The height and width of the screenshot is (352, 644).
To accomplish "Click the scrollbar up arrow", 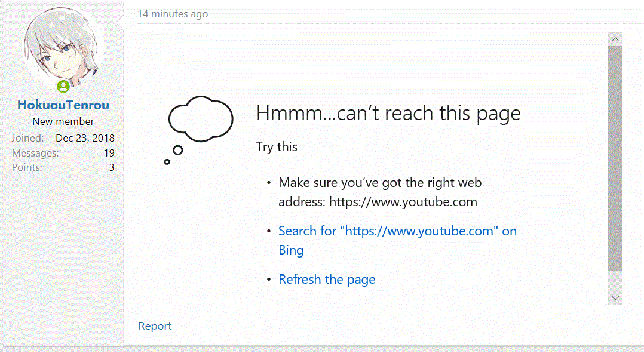I will click(x=615, y=39).
